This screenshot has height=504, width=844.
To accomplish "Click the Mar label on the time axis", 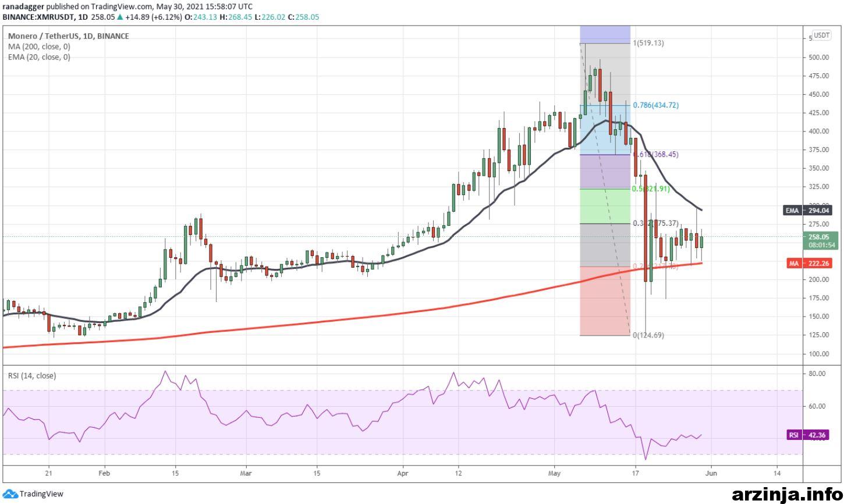I will [246, 473].
